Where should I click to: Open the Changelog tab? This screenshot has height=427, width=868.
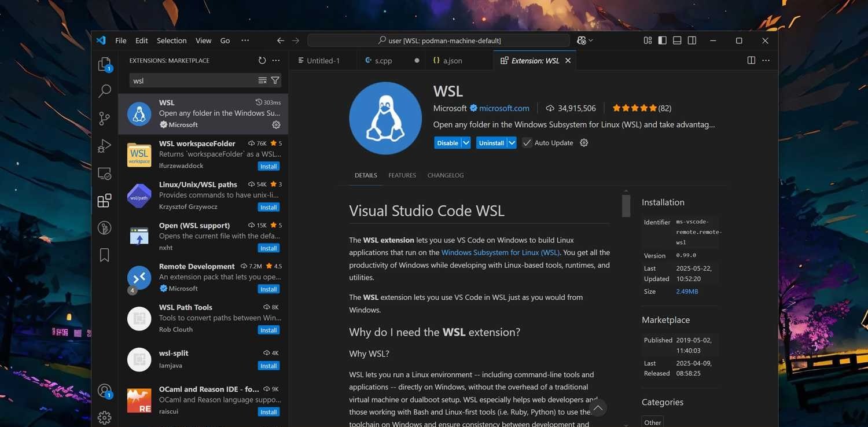point(446,175)
